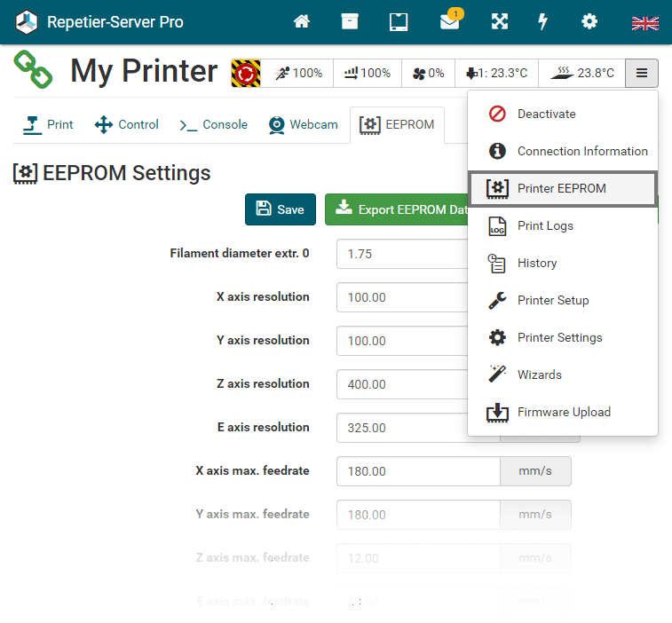
Task: Choose Firmware Upload menu entry
Action: click(x=563, y=412)
